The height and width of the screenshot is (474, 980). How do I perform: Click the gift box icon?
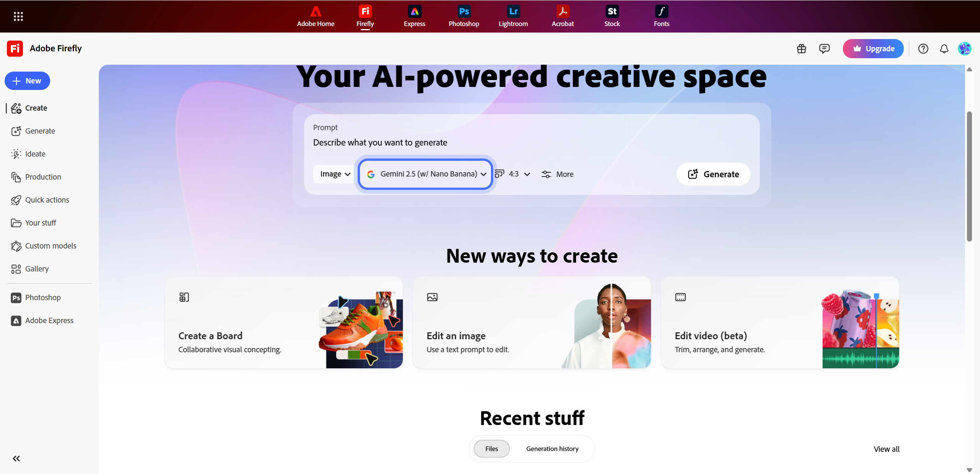801,49
